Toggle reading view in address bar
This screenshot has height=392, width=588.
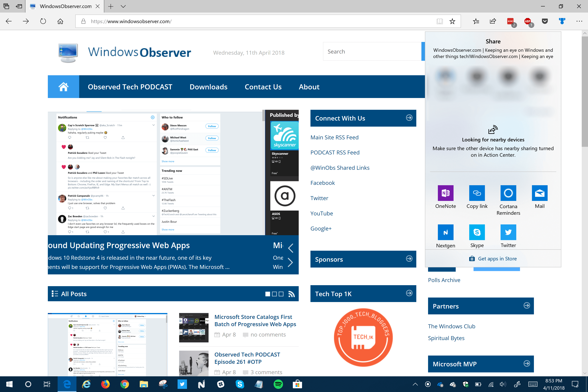(x=440, y=22)
